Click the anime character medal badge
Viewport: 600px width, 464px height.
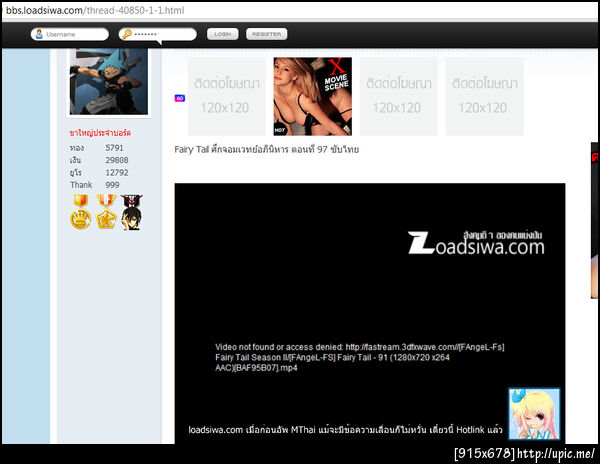pyautogui.click(x=132, y=212)
